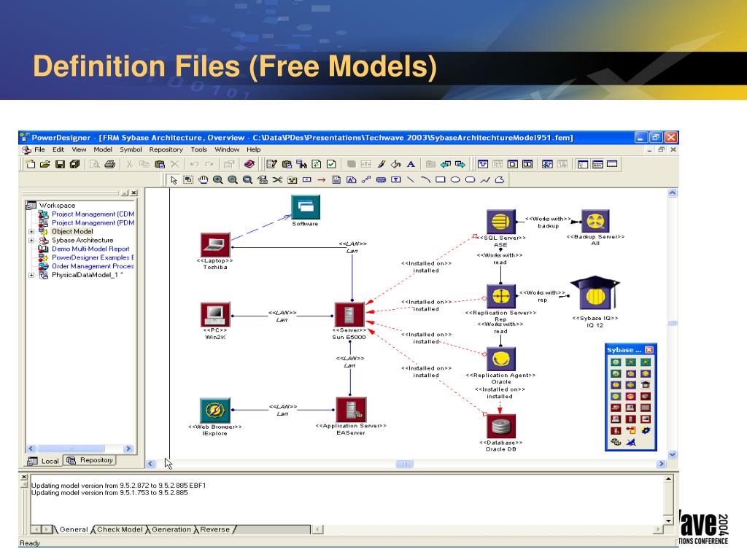747x560 pixels.
Task: Select the Text tool icon
Action: point(396,180)
